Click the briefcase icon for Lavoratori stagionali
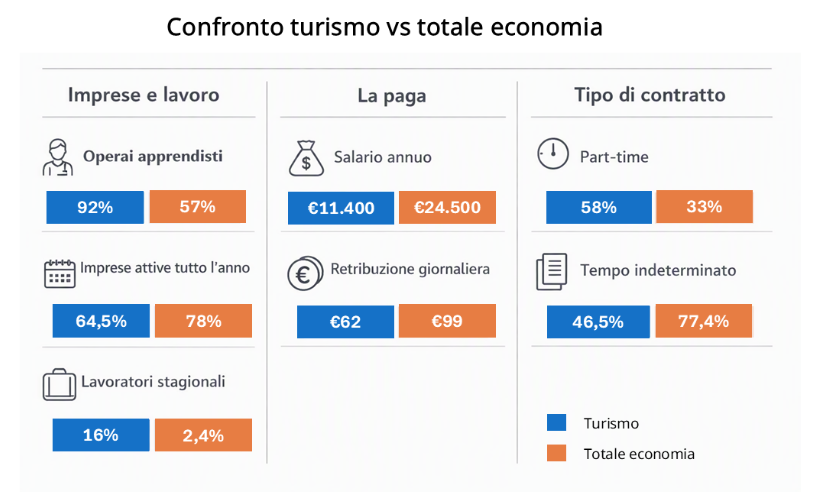818x492 pixels. click(59, 385)
